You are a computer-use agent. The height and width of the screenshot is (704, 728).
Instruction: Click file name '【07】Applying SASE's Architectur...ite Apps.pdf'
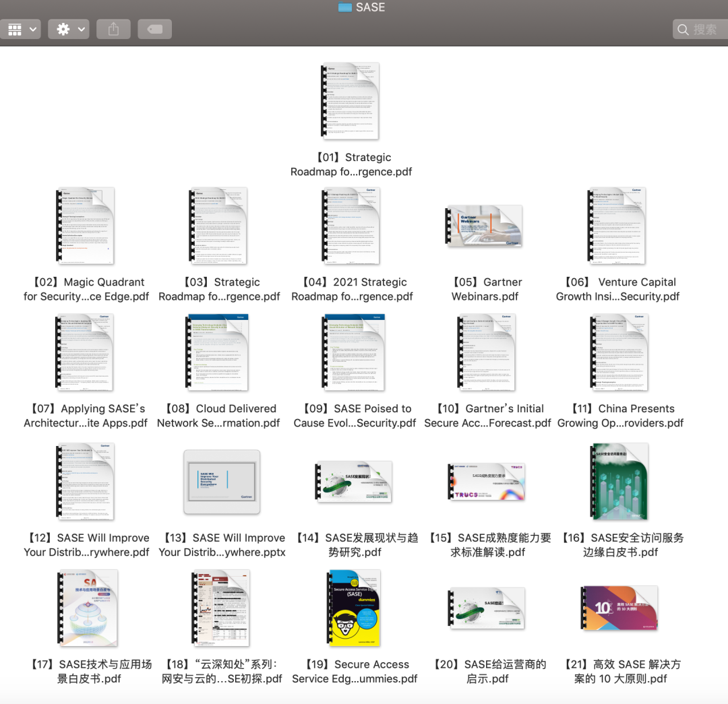86,416
